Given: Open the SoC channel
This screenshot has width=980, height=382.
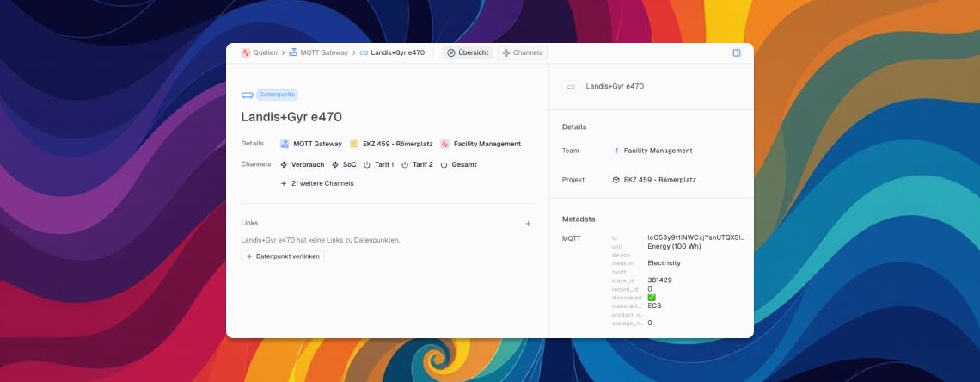Looking at the screenshot, I should 349,164.
